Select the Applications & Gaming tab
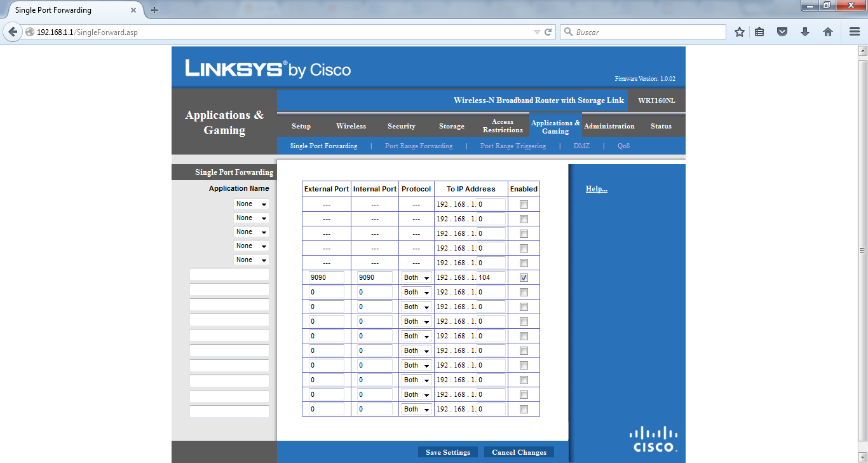Screen dimensions: 868x463 click(555, 127)
